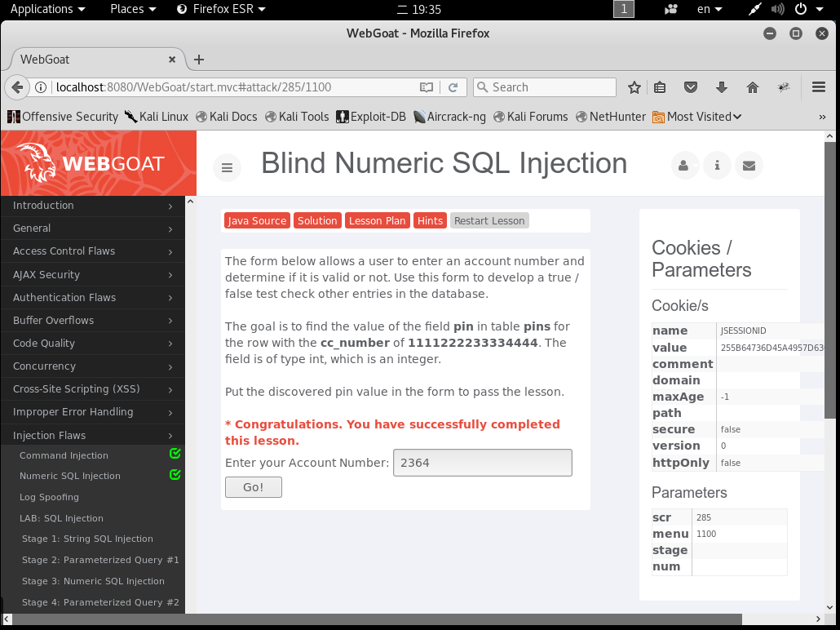Select the WebGoat browser tab
The image size is (840, 630).
tap(96, 60)
